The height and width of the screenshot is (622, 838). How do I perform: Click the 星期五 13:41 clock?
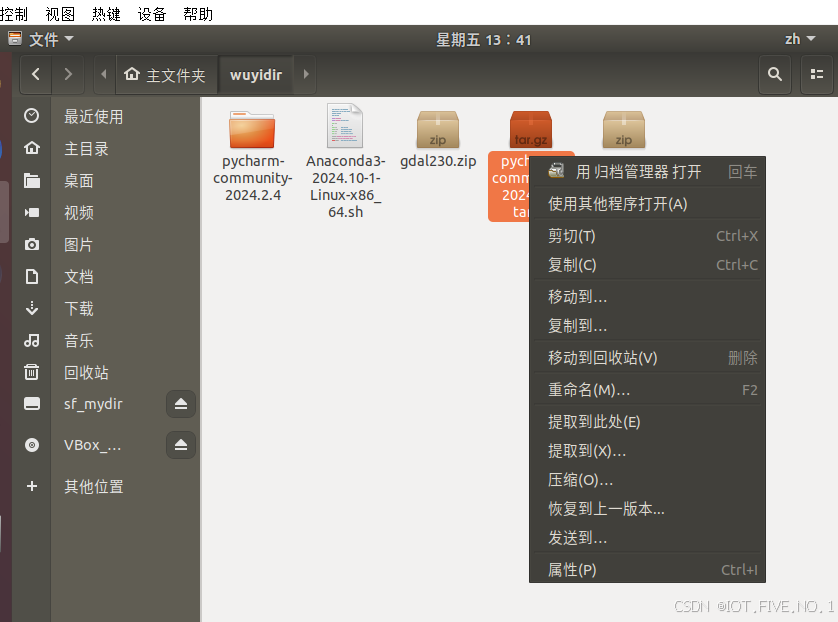point(483,40)
